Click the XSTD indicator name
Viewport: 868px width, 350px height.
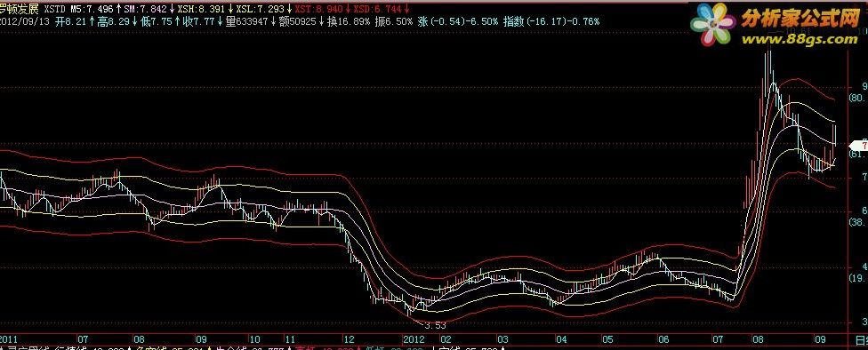[x=55, y=9]
